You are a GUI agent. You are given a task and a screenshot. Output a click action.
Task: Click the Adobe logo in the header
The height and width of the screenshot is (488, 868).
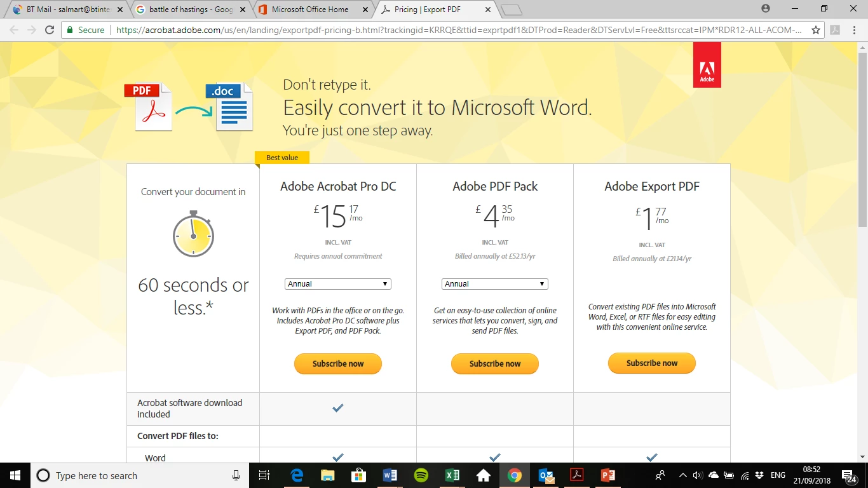(707, 65)
